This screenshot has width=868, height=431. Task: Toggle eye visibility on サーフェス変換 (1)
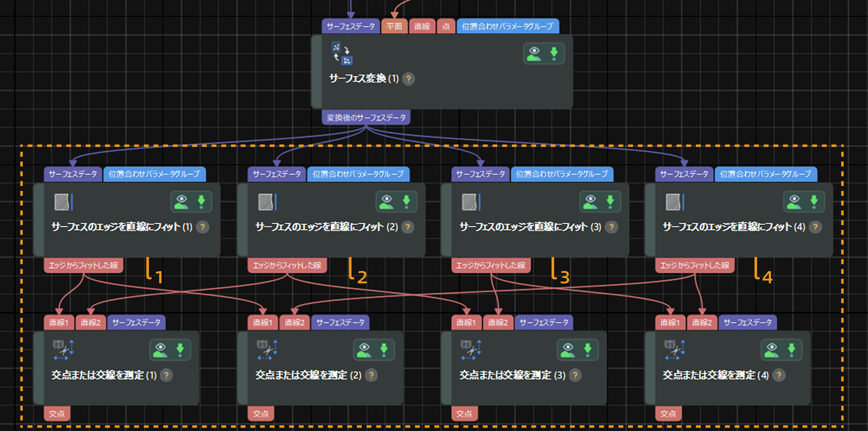[534, 54]
